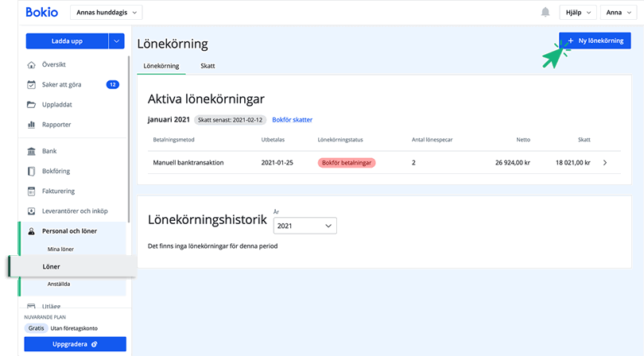This screenshot has width=644, height=356.
Task: Switch to the Lönekörning tab
Action: point(161,66)
